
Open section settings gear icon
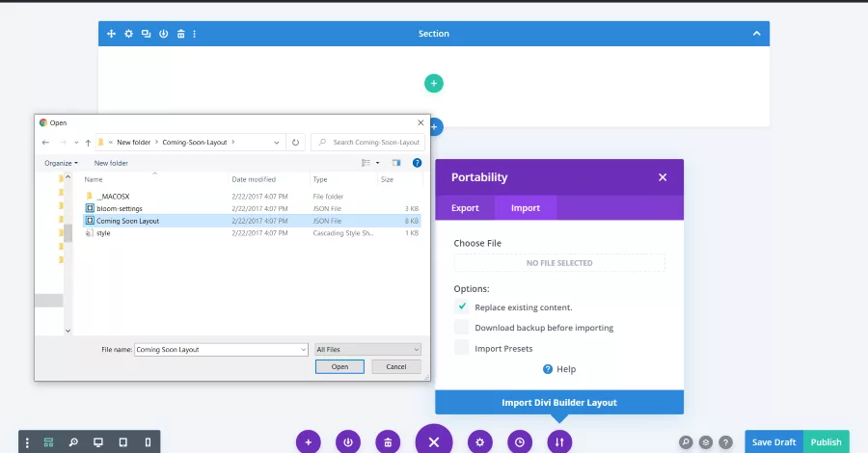coord(128,34)
